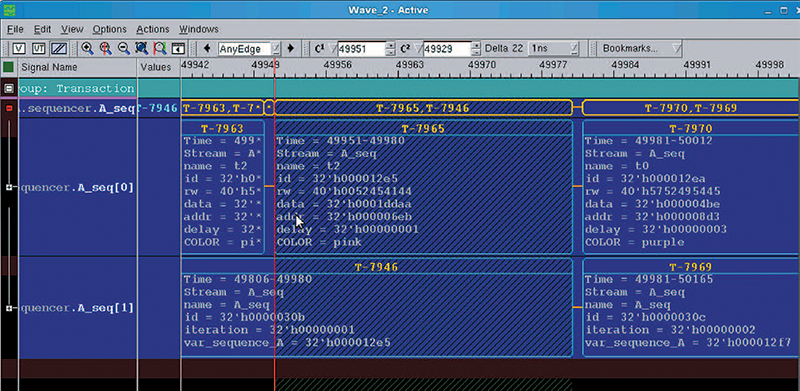This screenshot has width=800, height=391.
Task: Click 'id = 32'h000012ea' in T-7970
Action: point(645,179)
